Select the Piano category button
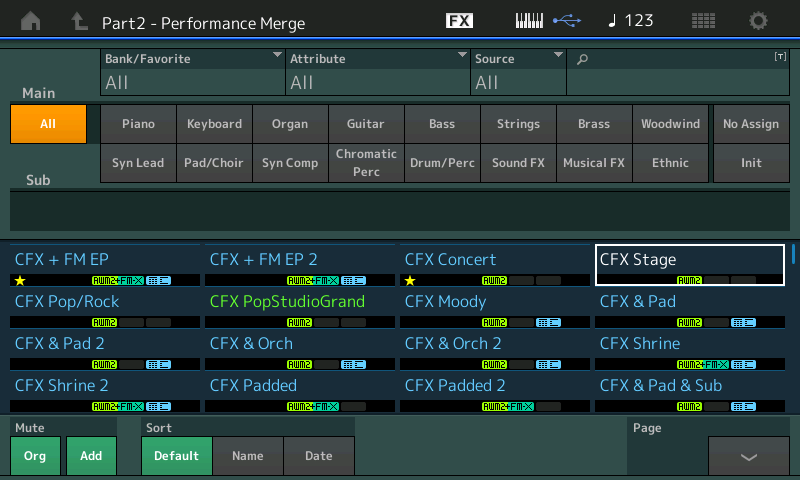The height and width of the screenshot is (480, 800). (x=138, y=124)
